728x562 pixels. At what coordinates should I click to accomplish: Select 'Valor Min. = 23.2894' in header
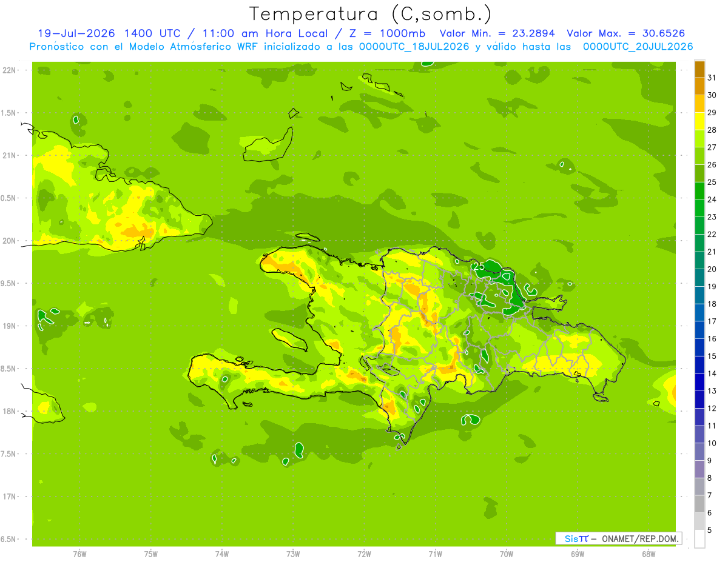click(499, 33)
